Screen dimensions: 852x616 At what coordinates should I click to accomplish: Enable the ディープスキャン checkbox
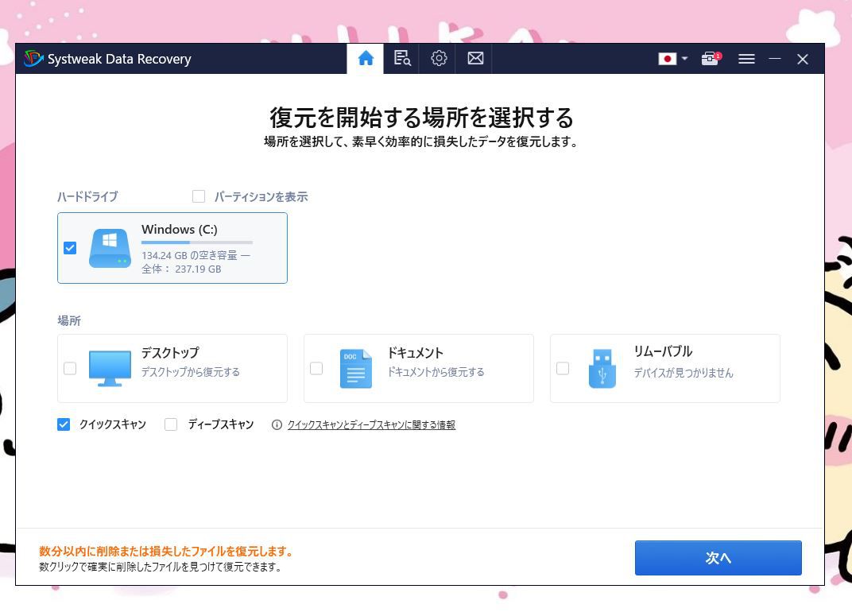pos(171,424)
